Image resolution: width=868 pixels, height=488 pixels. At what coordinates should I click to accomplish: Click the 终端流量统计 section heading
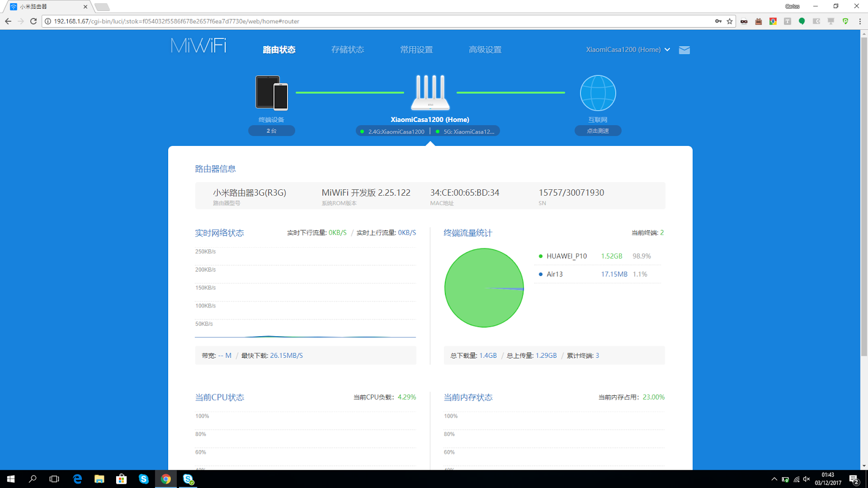point(468,233)
